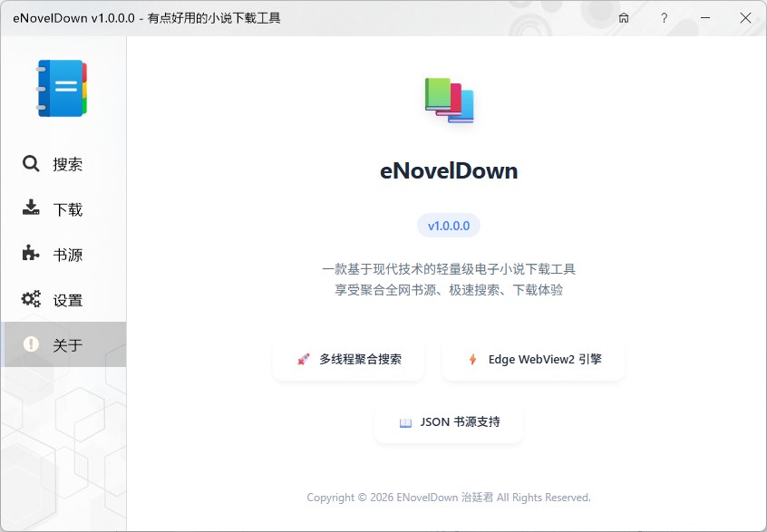767x532 pixels.
Task: Click the colorful books logo above eNovelDown title
Action: click(451, 100)
